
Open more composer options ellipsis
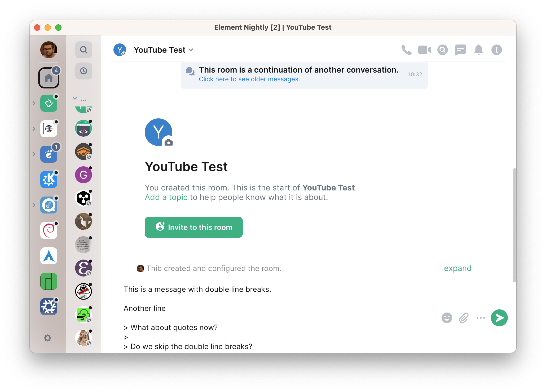tap(481, 318)
